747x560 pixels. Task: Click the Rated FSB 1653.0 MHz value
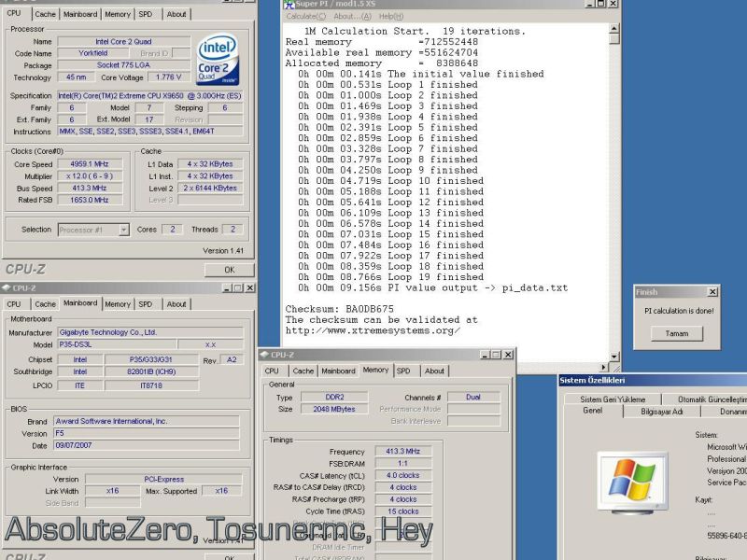coord(90,200)
